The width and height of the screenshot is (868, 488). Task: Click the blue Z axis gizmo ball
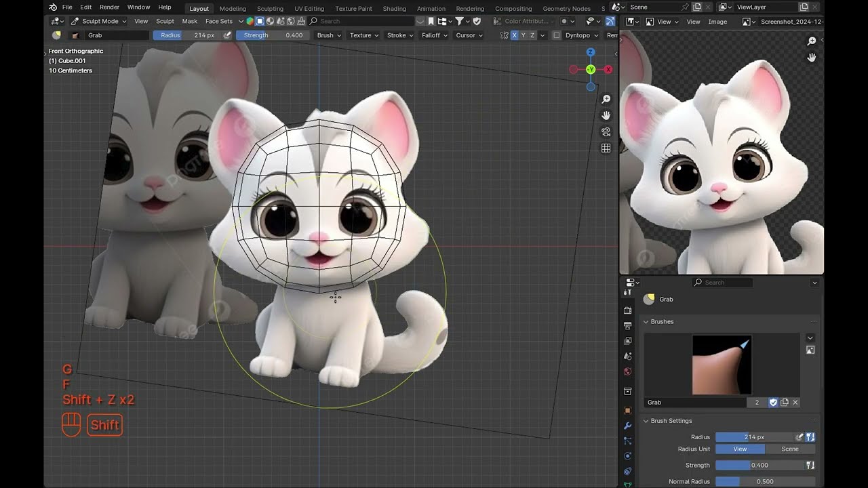tap(591, 52)
